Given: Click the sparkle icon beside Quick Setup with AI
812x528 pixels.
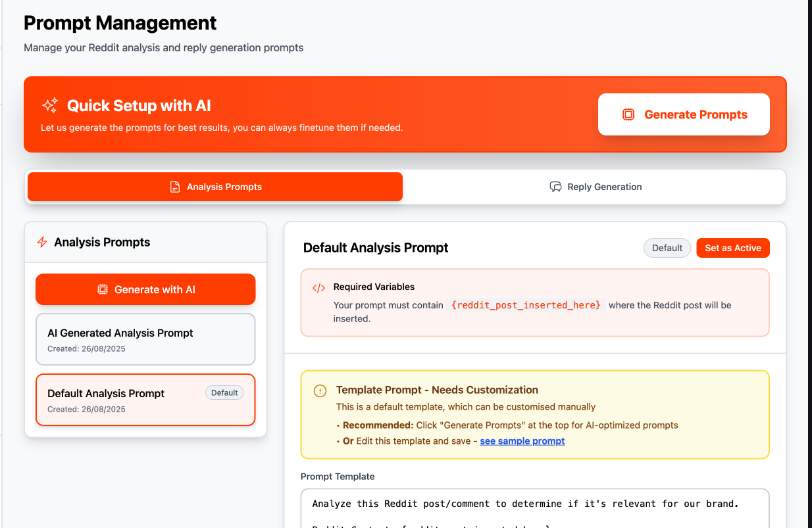Looking at the screenshot, I should (50, 105).
